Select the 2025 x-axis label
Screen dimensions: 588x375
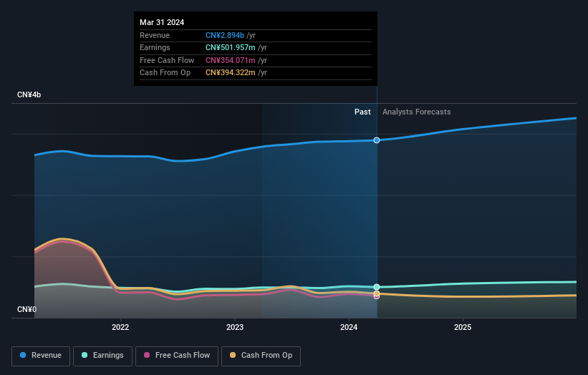(463, 327)
